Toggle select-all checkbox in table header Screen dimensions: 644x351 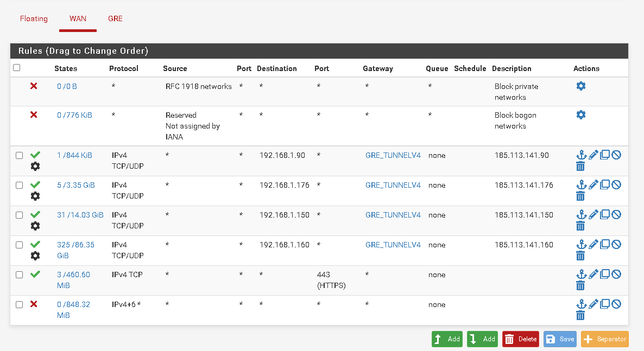coord(17,68)
